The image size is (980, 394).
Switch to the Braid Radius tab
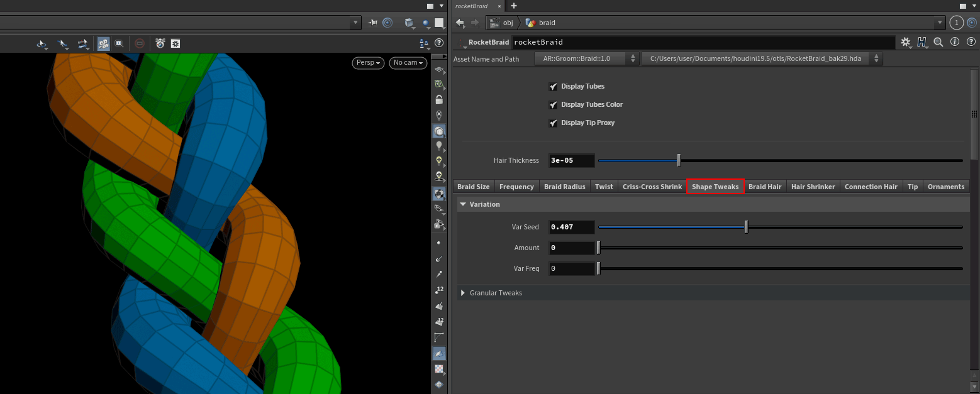coord(564,187)
